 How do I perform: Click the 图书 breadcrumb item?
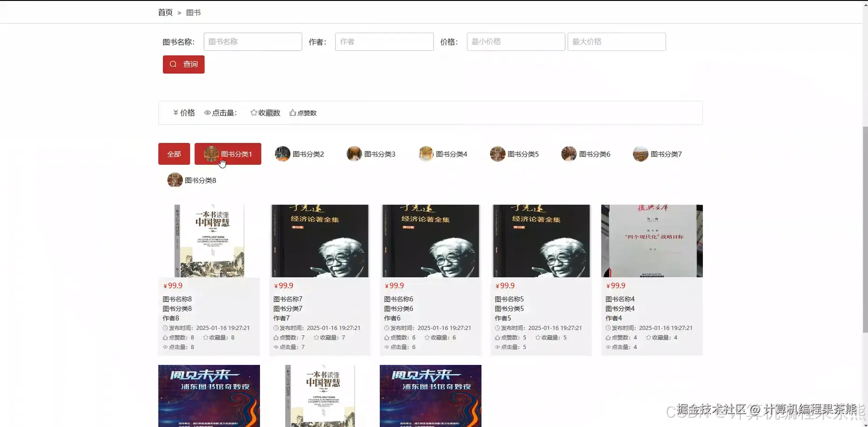click(193, 12)
